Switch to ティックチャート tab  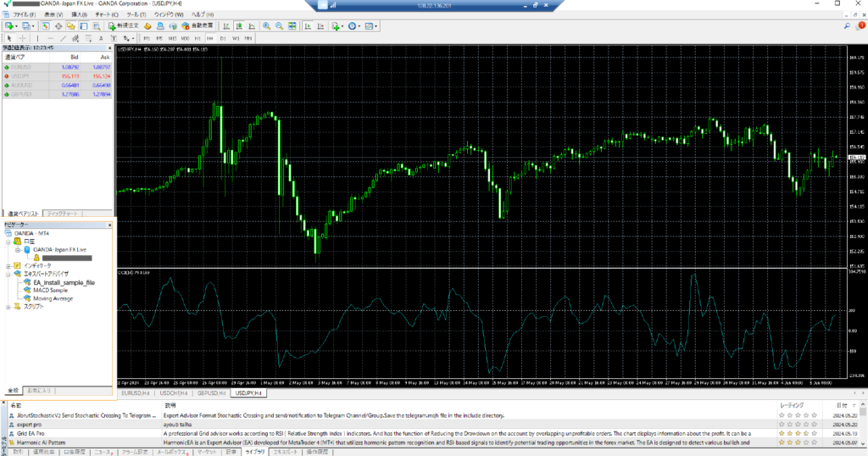point(62,214)
